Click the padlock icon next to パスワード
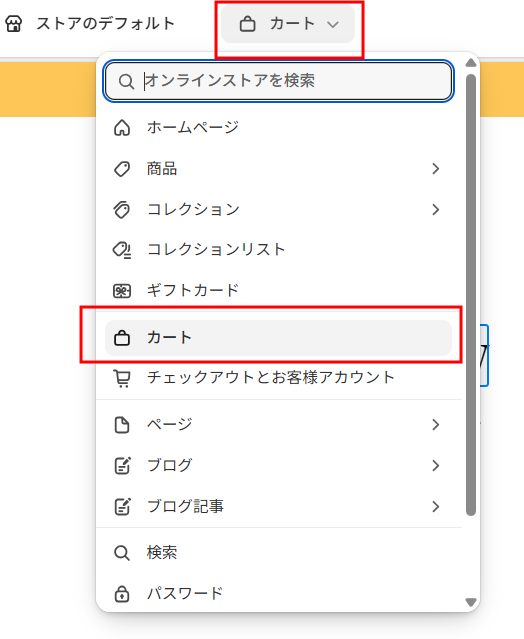Screen dimensions: 524x639 [x=122, y=594]
